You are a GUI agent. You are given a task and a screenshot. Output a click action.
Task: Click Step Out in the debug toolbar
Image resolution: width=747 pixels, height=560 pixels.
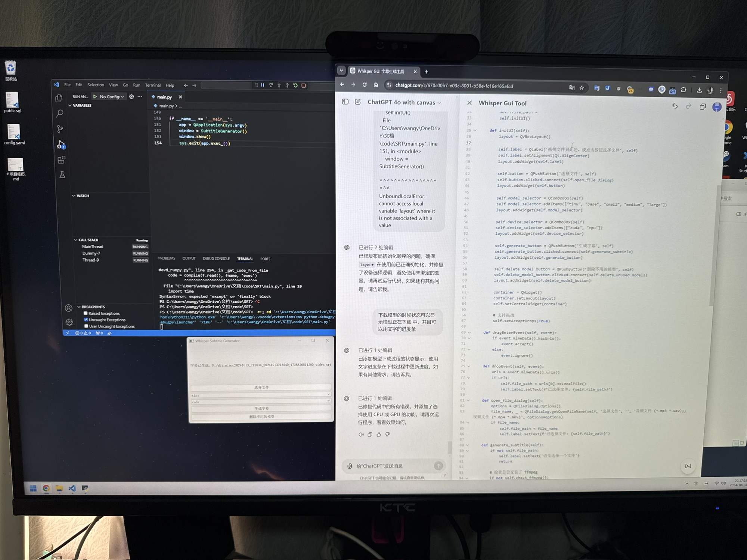(x=287, y=85)
